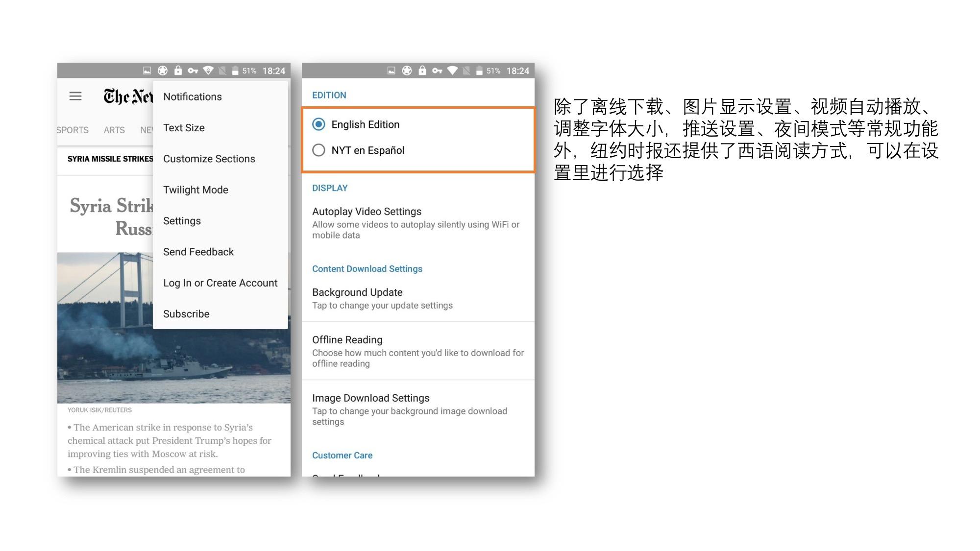Image resolution: width=980 pixels, height=551 pixels.
Task: Tap the Subscribe button
Action: 186,313
